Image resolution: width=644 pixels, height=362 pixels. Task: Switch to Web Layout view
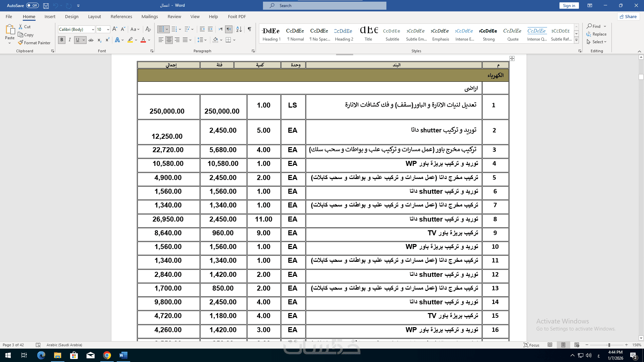pyautogui.click(x=577, y=345)
